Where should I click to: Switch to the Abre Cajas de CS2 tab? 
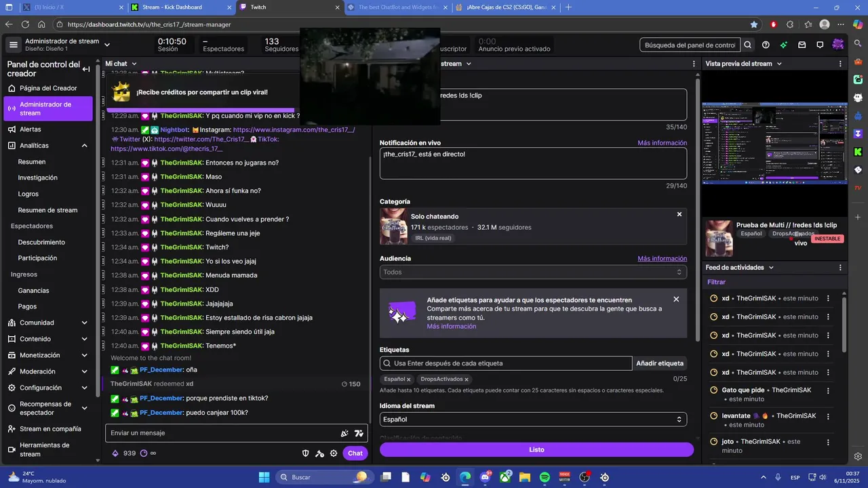(x=506, y=7)
